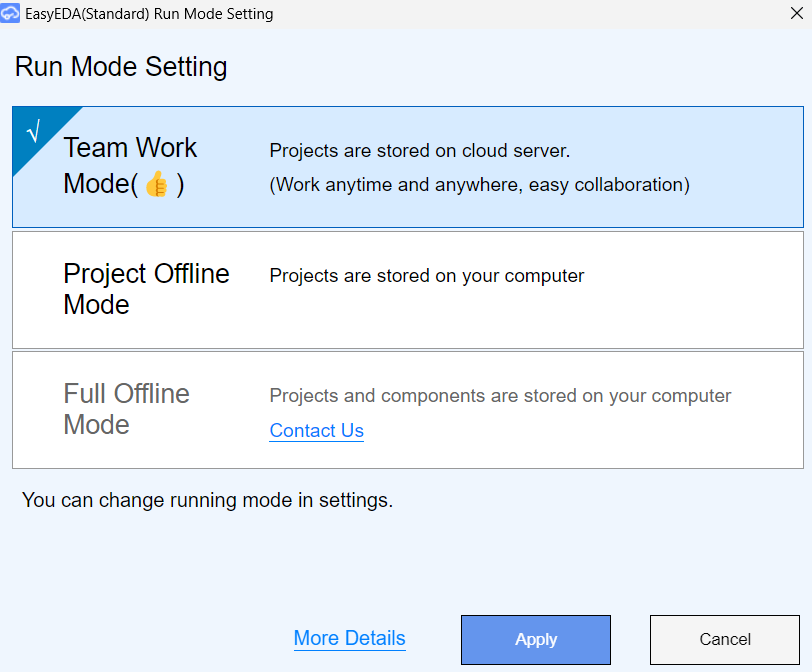
Task: Click "Projects and components are stored" description
Action: click(500, 396)
